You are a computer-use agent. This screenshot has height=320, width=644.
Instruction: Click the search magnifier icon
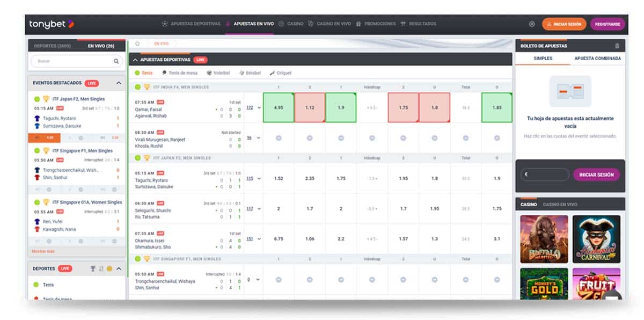click(x=116, y=62)
